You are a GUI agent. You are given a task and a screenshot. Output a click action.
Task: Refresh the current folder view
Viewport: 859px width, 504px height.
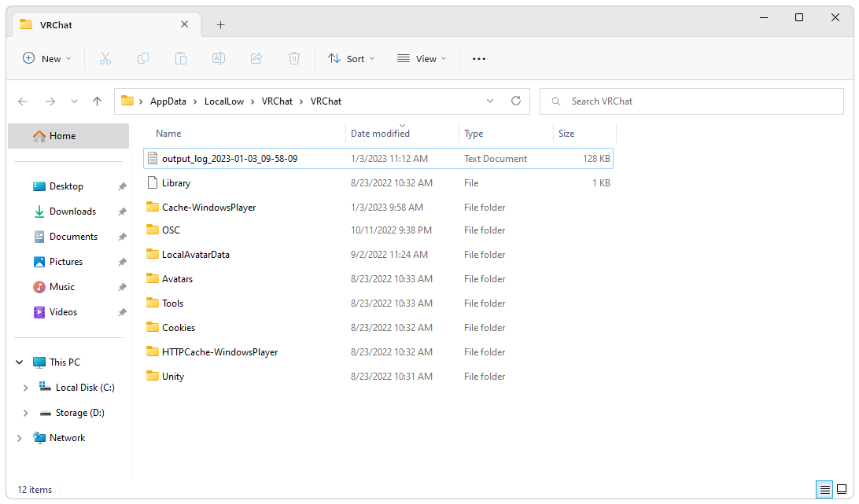click(515, 101)
